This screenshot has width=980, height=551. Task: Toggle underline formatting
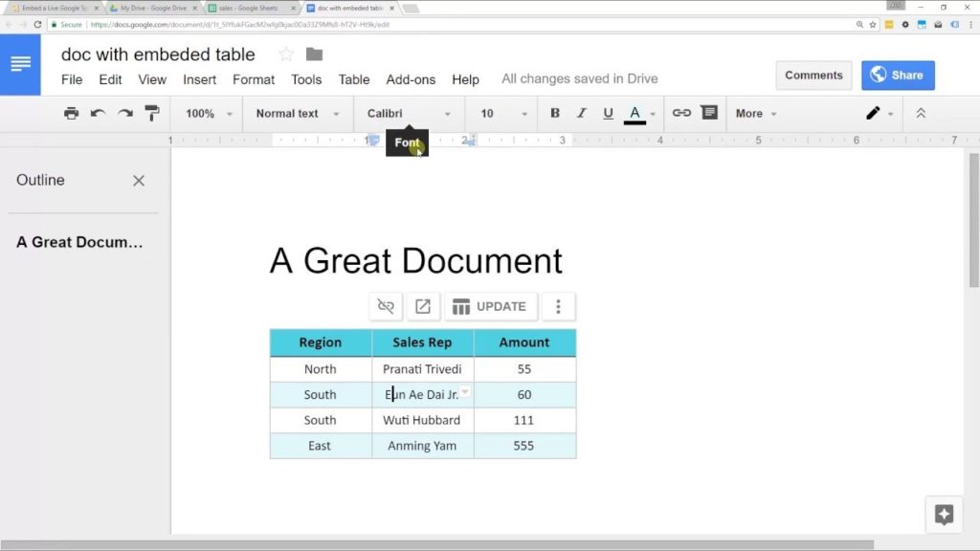click(x=608, y=113)
